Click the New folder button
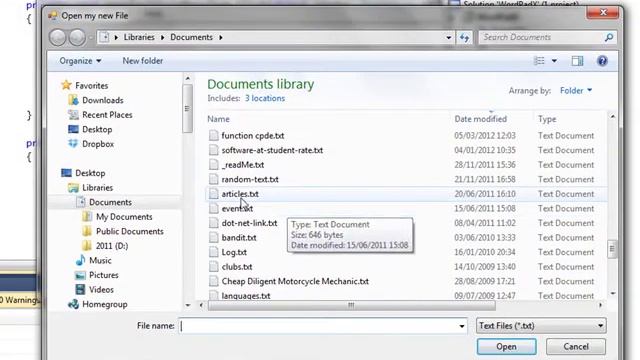This screenshot has height=360, width=640. click(142, 61)
